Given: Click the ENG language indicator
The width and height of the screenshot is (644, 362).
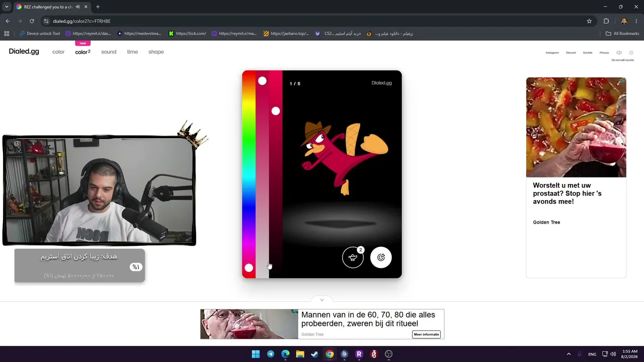Looking at the screenshot, I should point(592,354).
